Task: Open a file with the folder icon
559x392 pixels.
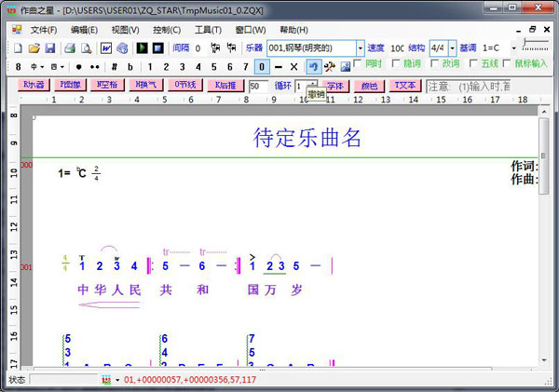Action: (34, 47)
